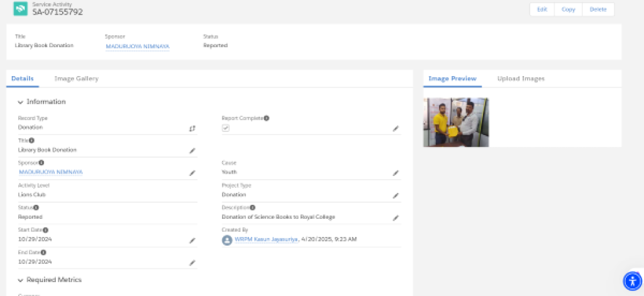Show info tooltip for Description field
The height and width of the screenshot is (296, 644).
(253, 208)
